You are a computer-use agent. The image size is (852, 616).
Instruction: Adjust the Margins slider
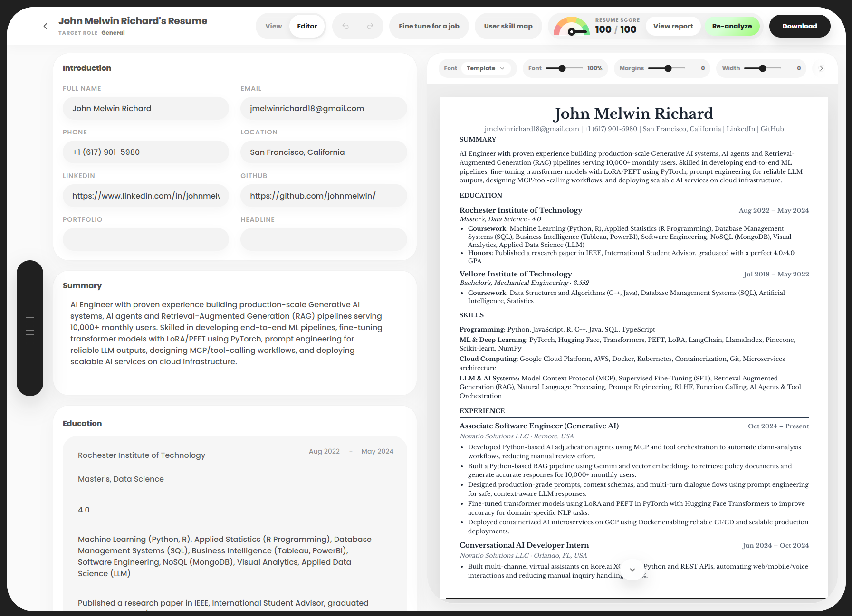pos(667,68)
